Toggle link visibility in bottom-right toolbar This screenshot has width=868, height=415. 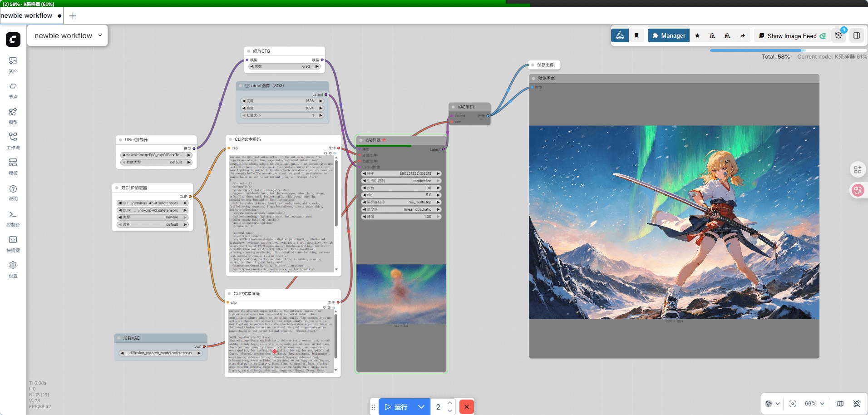pyautogui.click(x=857, y=404)
